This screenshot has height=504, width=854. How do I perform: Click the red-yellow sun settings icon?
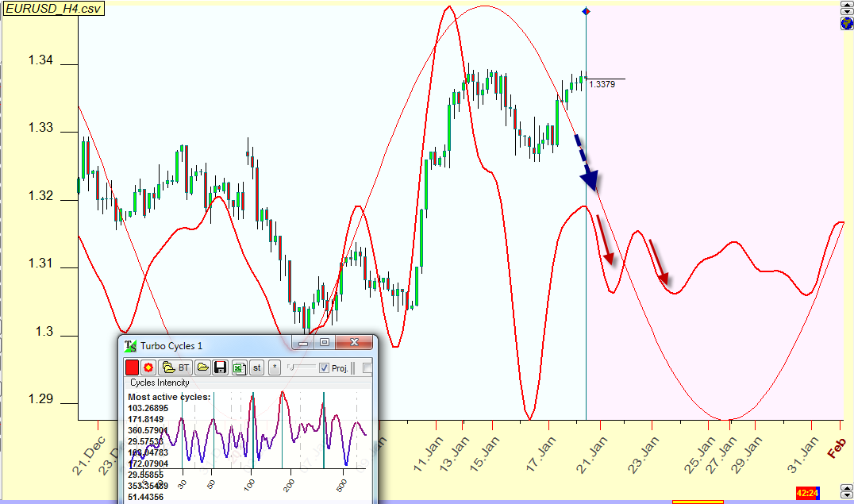pyautogui.click(x=148, y=367)
